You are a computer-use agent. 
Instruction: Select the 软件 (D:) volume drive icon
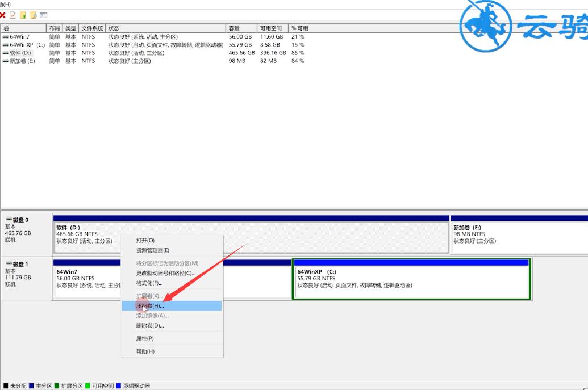click(x=6, y=53)
